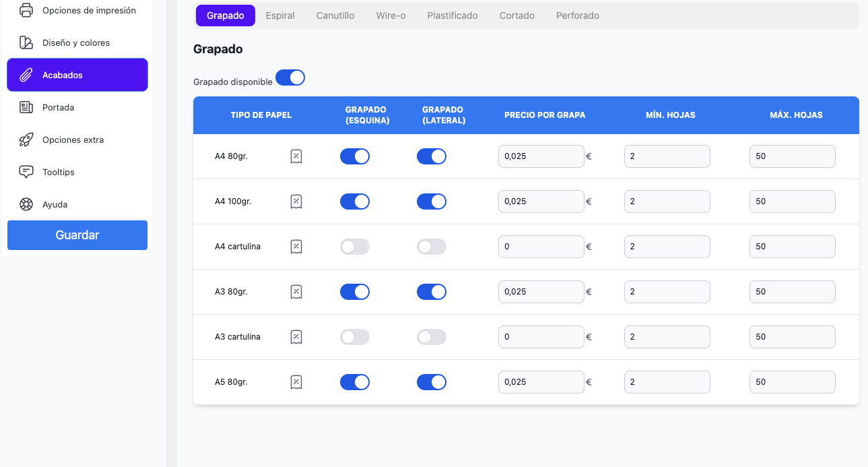The width and height of the screenshot is (868, 467).
Task: Open discount icon for A4 80gr.
Action: click(296, 156)
